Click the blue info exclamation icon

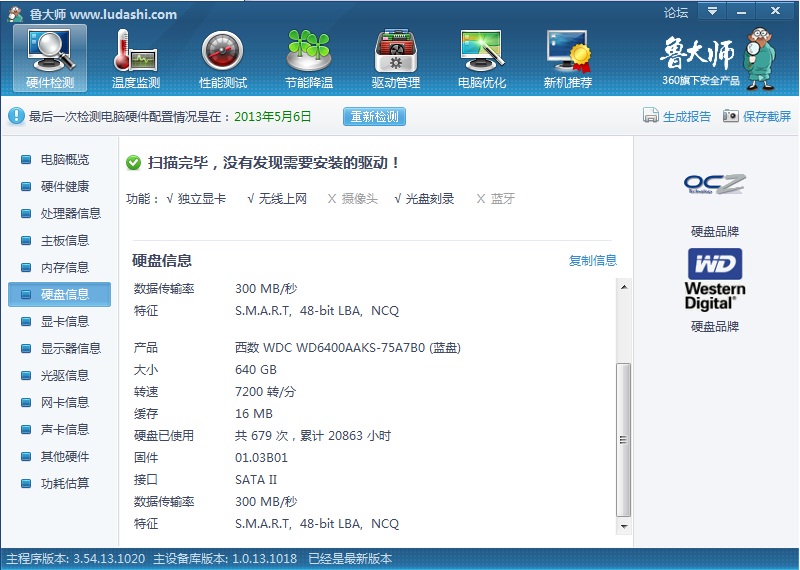click(x=16, y=116)
